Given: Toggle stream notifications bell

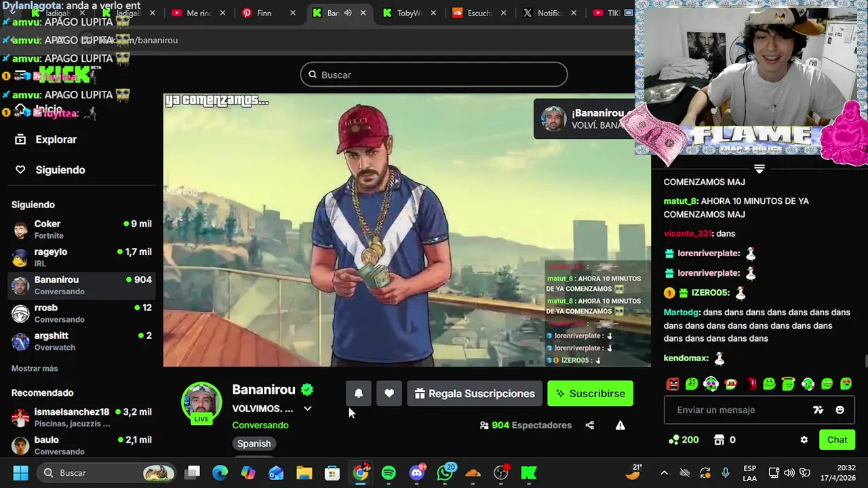Looking at the screenshot, I should click(359, 394).
